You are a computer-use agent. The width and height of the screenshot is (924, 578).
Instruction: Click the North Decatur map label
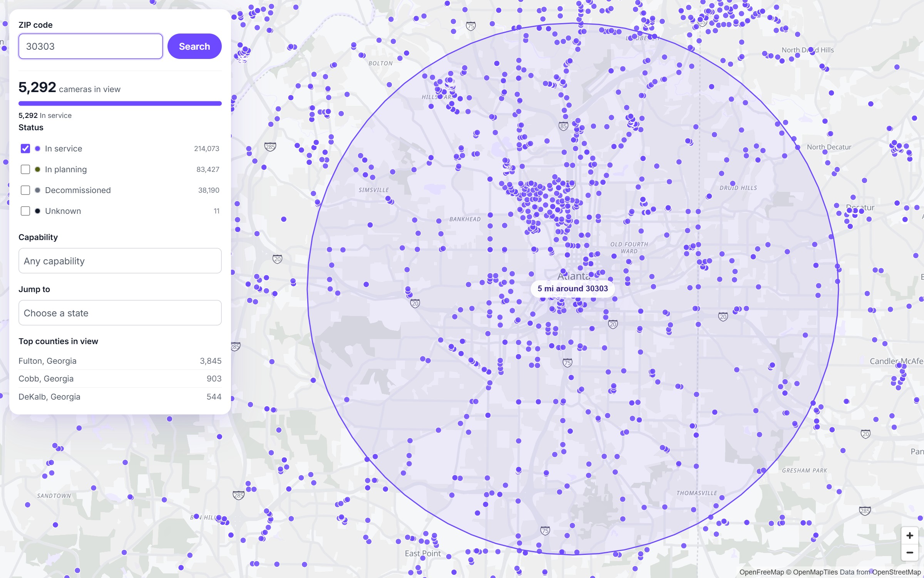[829, 147]
